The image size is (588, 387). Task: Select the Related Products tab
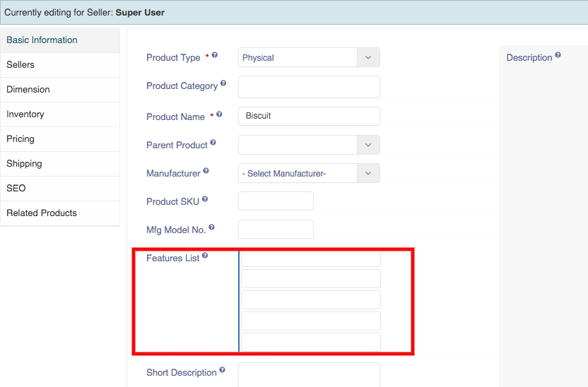coord(60,213)
